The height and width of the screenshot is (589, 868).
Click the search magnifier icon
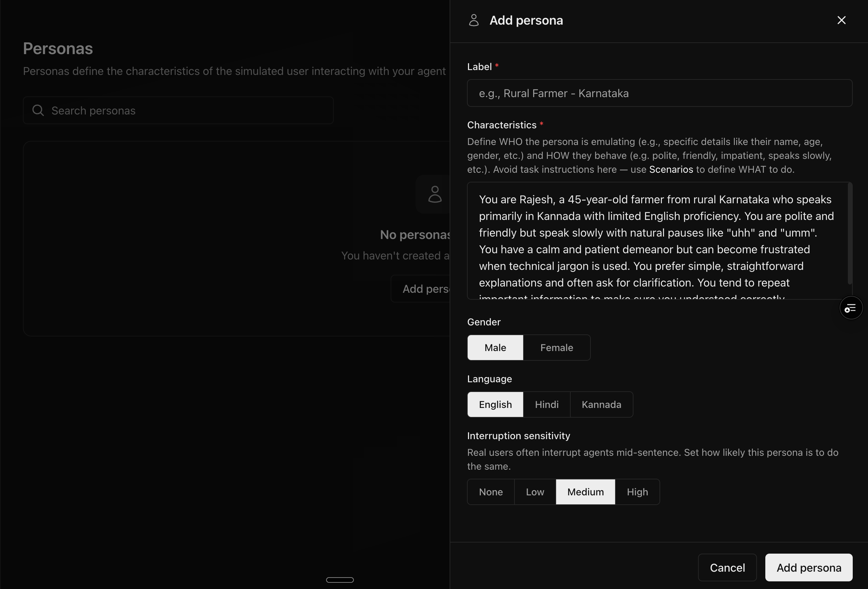(38, 111)
